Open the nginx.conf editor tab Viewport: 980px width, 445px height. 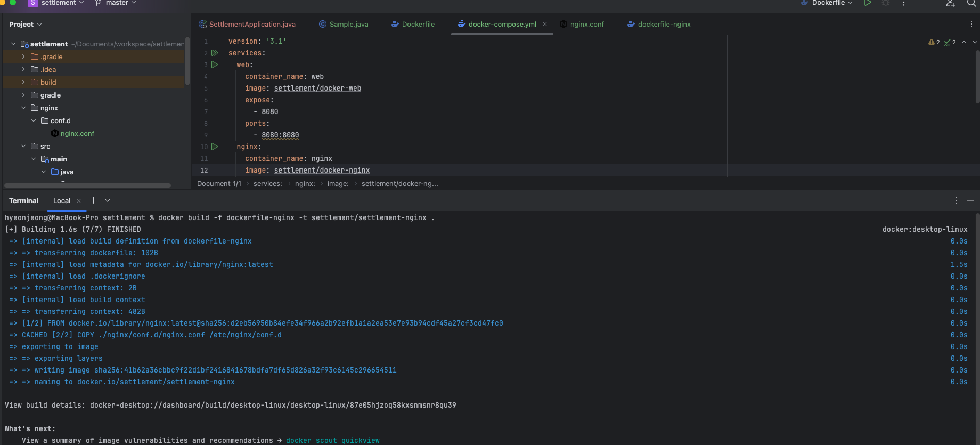(x=582, y=24)
